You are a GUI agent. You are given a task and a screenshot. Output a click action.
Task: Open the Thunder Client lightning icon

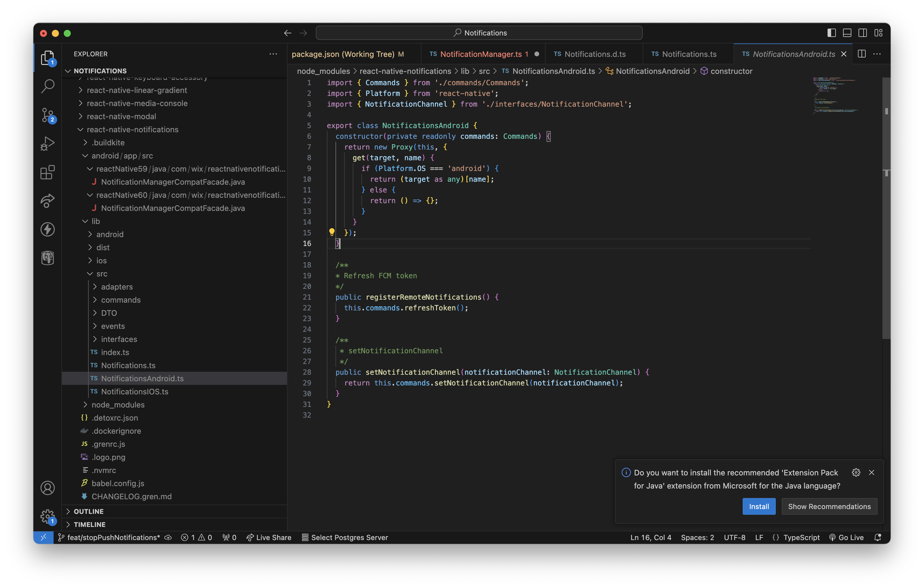coord(48,229)
